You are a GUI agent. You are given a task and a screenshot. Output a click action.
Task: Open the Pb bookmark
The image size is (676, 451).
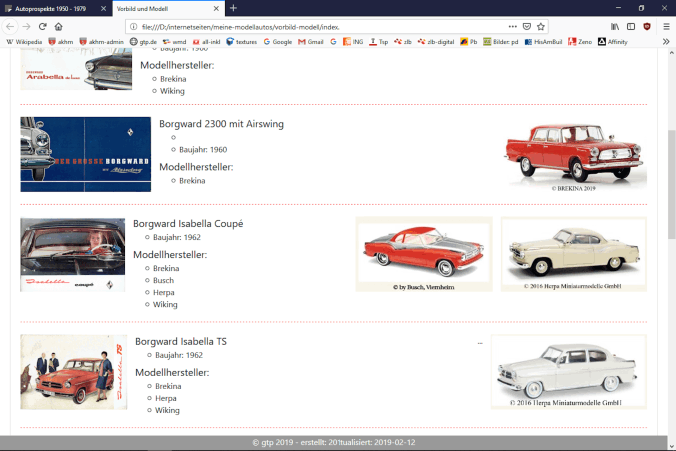(469, 42)
